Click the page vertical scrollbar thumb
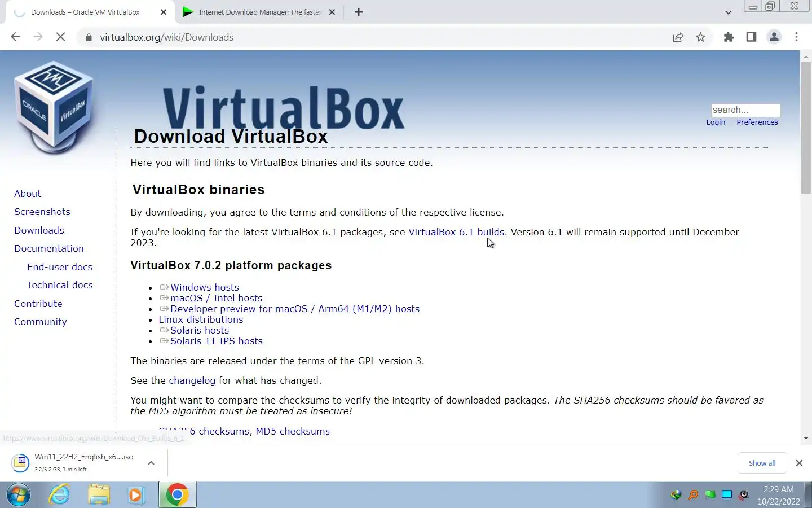The height and width of the screenshot is (508, 812). click(806, 127)
